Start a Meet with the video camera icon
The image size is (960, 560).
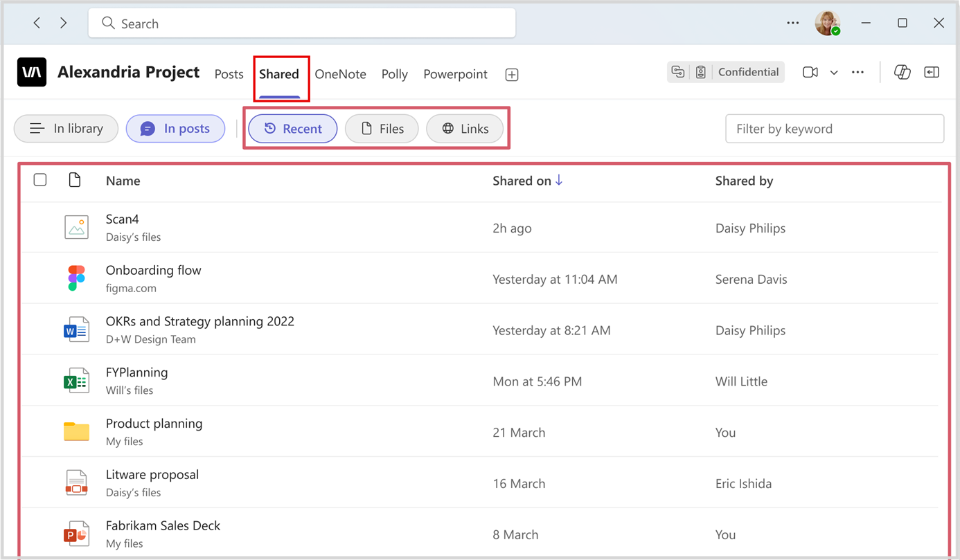(x=810, y=72)
